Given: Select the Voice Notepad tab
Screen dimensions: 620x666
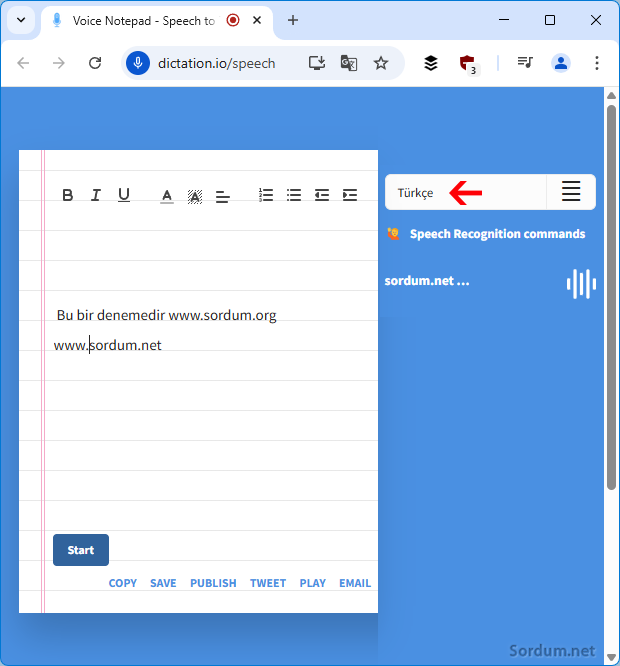Looking at the screenshot, I should pos(157,21).
